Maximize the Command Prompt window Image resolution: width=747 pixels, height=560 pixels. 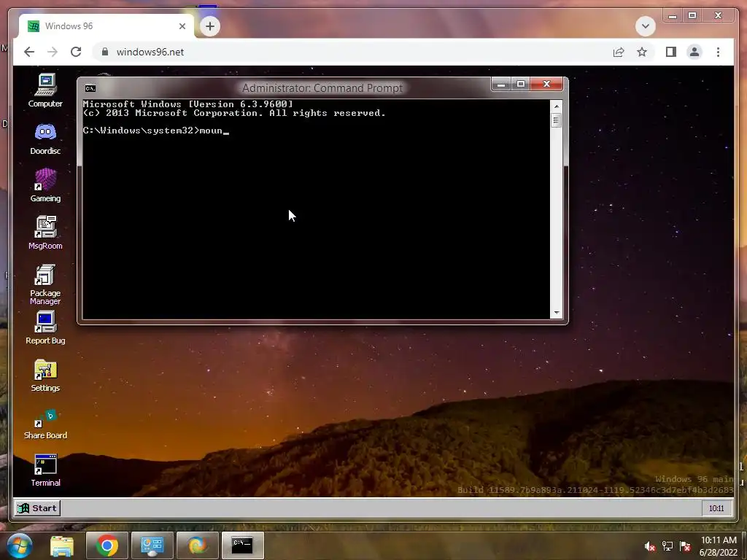click(x=521, y=85)
